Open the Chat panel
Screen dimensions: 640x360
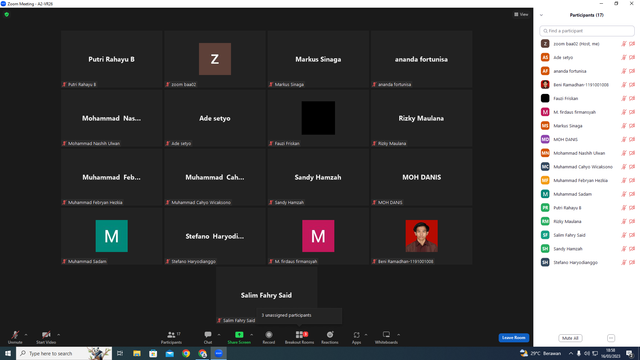(x=208, y=337)
